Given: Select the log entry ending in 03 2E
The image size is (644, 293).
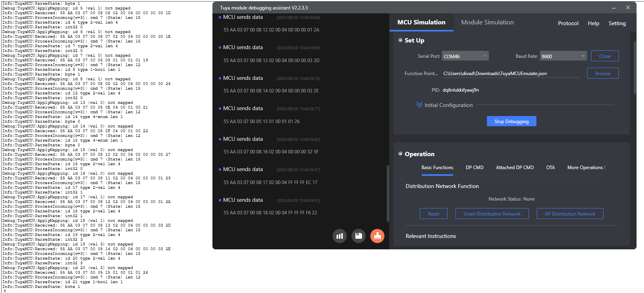Looking at the screenshot, I should point(271,91).
